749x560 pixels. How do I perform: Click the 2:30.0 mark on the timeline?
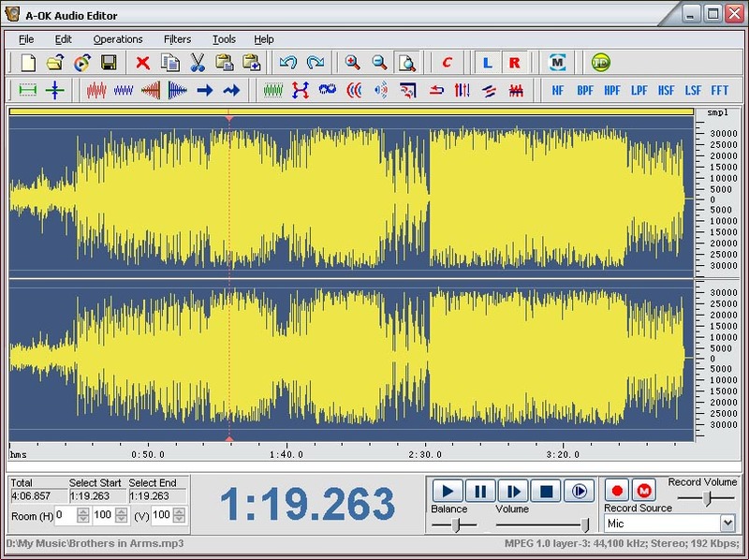click(425, 454)
